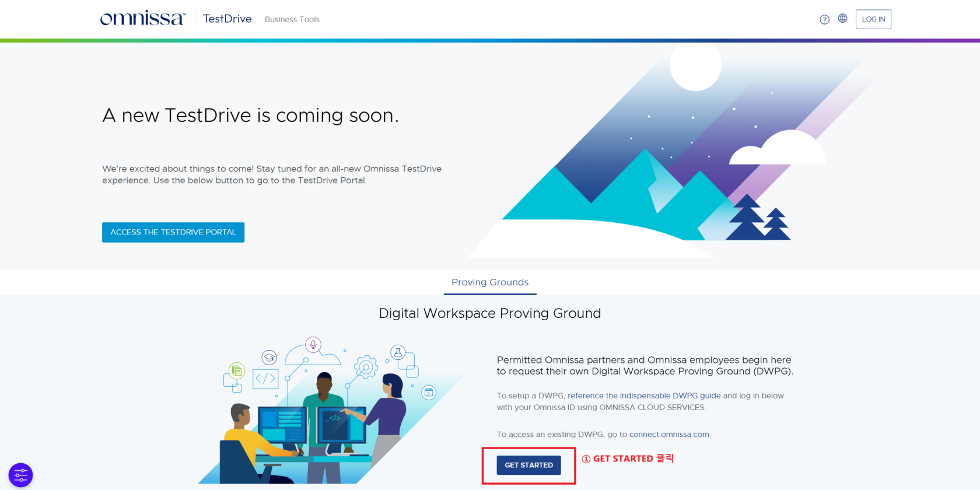Click the code brackets icon in illustration
Screen dimensions: 980x490
point(265,379)
